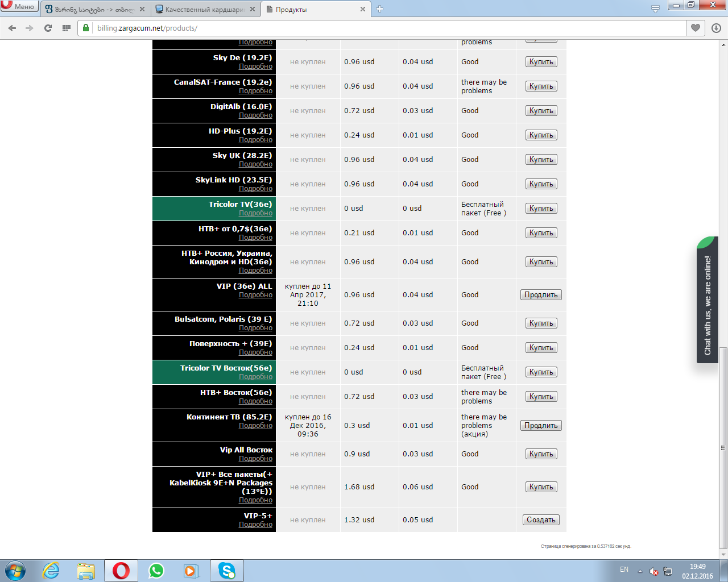
Task: Open Skype from the taskbar
Action: pos(227,571)
